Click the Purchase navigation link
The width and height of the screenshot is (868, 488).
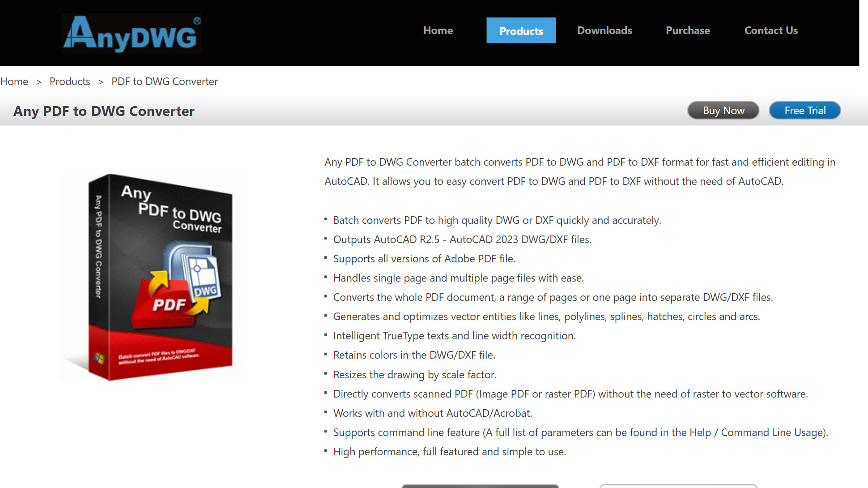687,30
